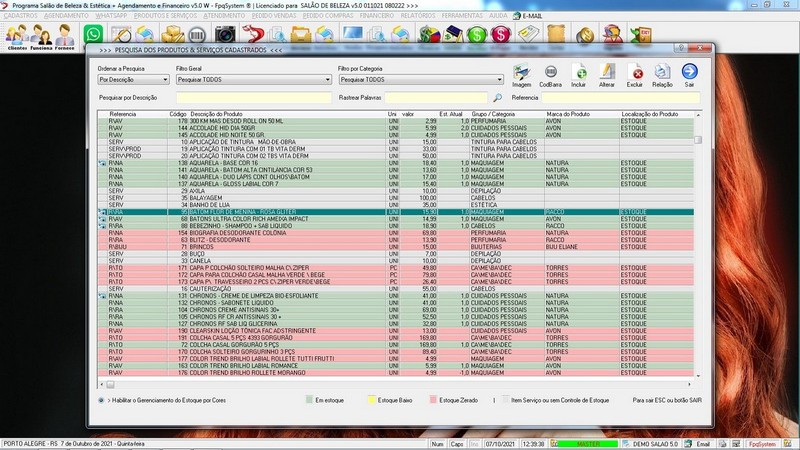The image size is (800, 450).
Task: Select row CAUTERIZAÇÃO
Action: coord(395,289)
